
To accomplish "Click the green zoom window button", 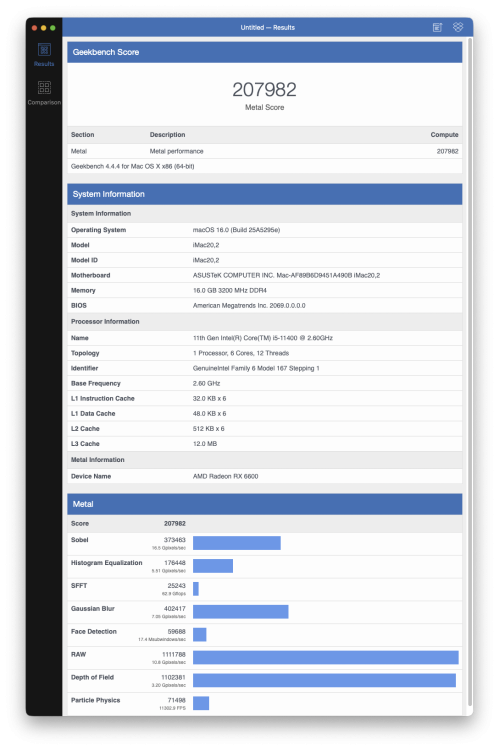I will tap(53, 28).
